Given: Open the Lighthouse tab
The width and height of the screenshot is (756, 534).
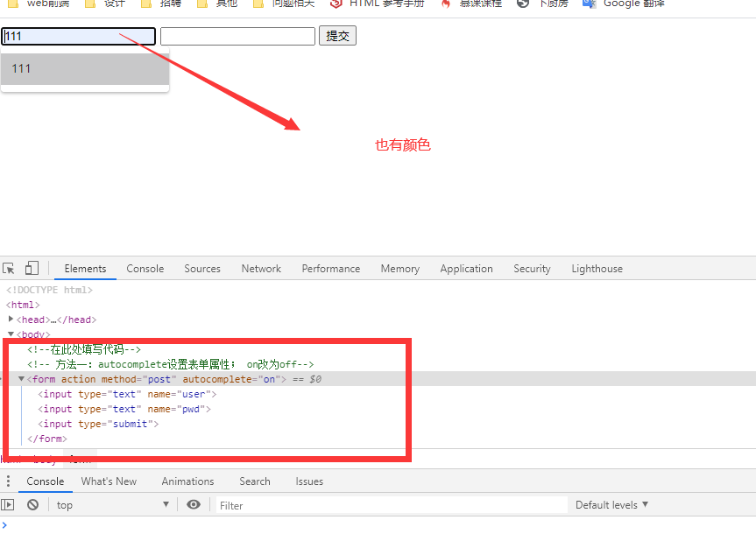Looking at the screenshot, I should [597, 269].
